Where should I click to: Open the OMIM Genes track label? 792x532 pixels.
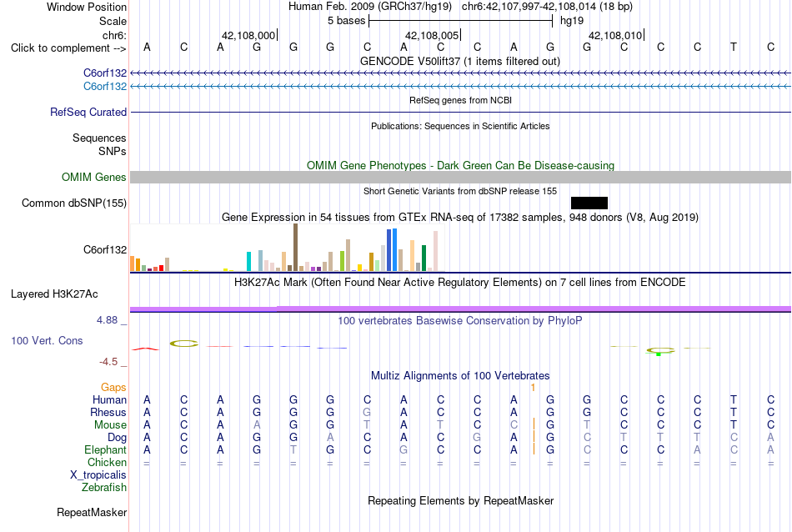[94, 178]
